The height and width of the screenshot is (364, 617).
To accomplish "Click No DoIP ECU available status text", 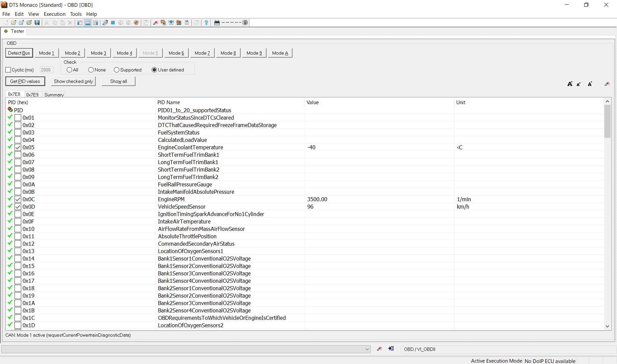I will [x=550, y=361].
